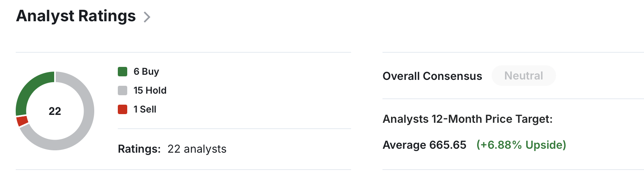The width and height of the screenshot is (644, 181).
Task: Select the '6 Buy' legend label
Action: pyautogui.click(x=146, y=72)
